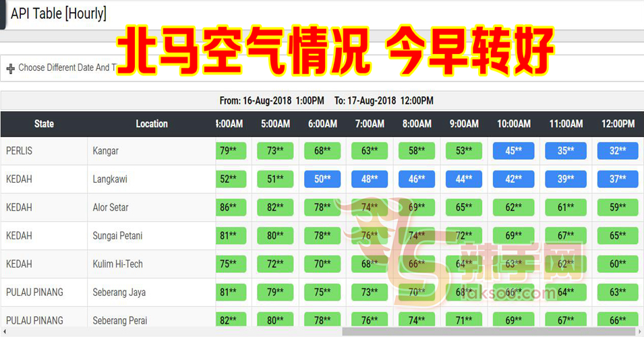Click Seberang Jaya's 12:00PM reading of 63
Viewport: 644px width, 337px height.
618,293
